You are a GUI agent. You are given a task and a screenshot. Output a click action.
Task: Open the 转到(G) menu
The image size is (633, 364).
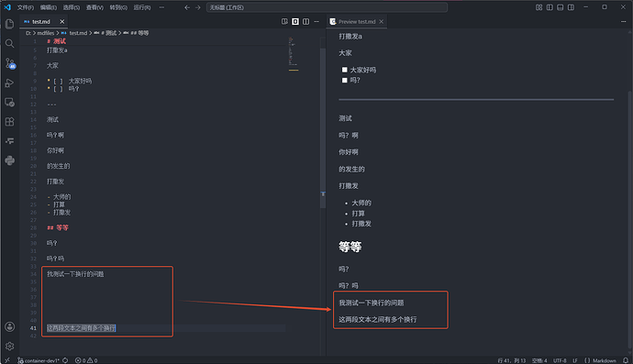click(118, 7)
